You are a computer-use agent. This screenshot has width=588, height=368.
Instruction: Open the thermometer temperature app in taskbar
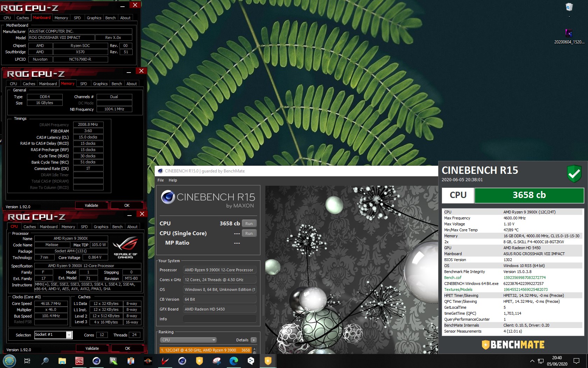[131, 361]
